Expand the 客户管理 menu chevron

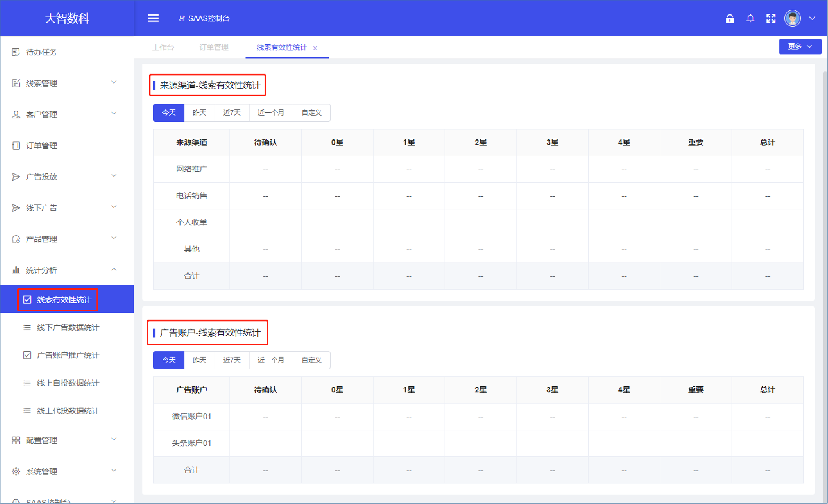[x=114, y=113]
